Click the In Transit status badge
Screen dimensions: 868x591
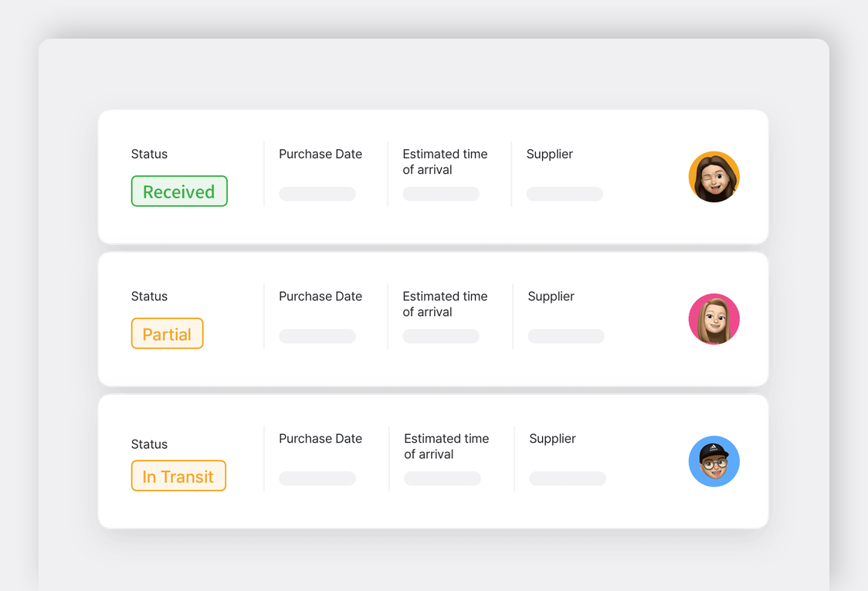(178, 476)
